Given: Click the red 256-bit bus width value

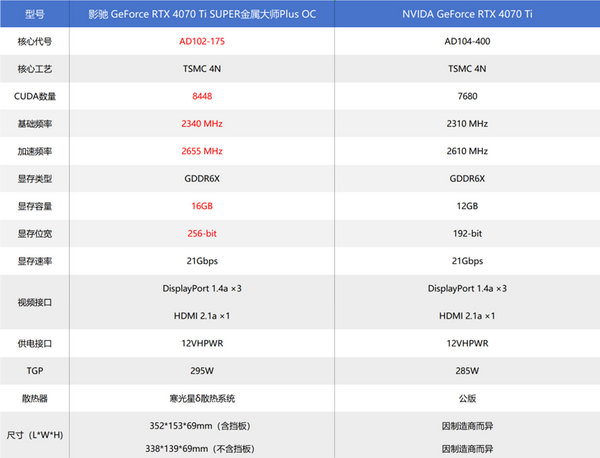Looking at the screenshot, I should 202,233.
